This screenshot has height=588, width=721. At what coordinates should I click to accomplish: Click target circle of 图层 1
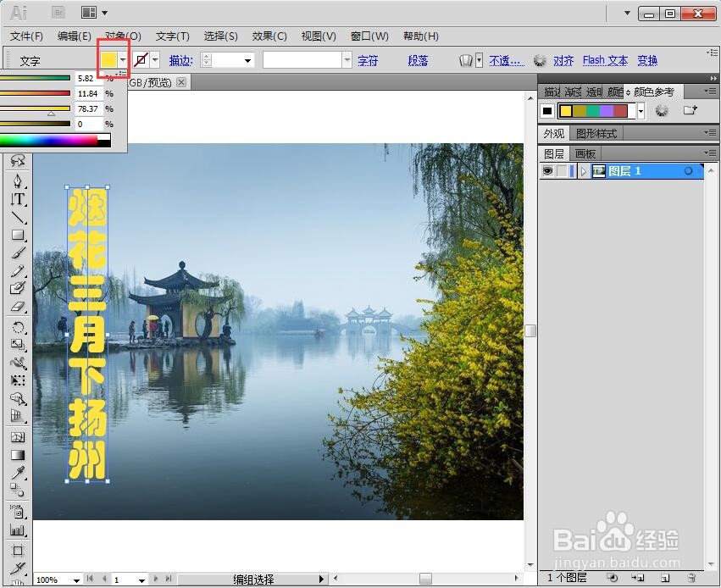pyautogui.click(x=688, y=171)
